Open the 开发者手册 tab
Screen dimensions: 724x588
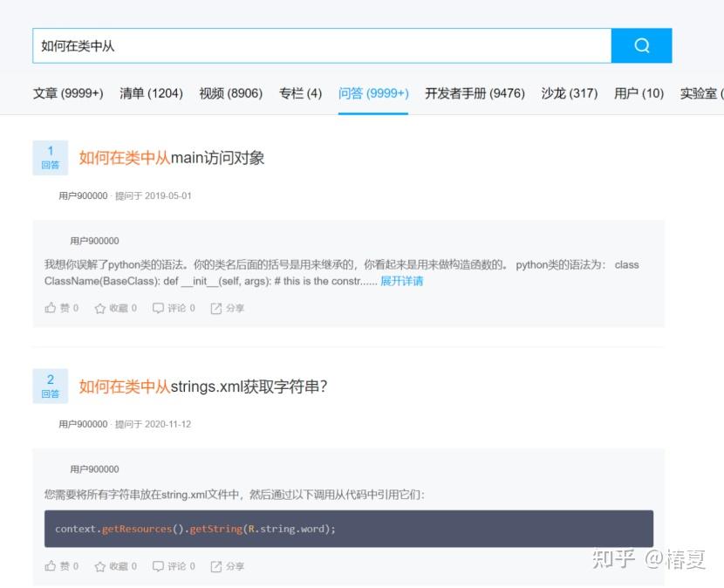pos(475,93)
